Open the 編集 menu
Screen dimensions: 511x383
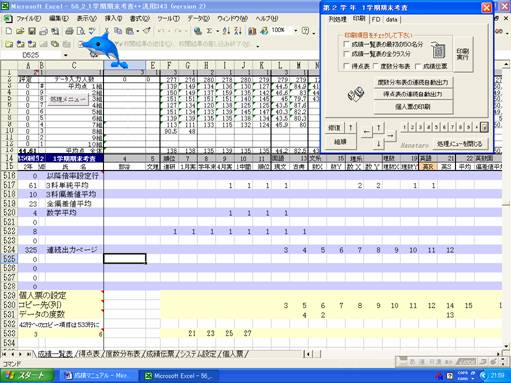click(59, 19)
